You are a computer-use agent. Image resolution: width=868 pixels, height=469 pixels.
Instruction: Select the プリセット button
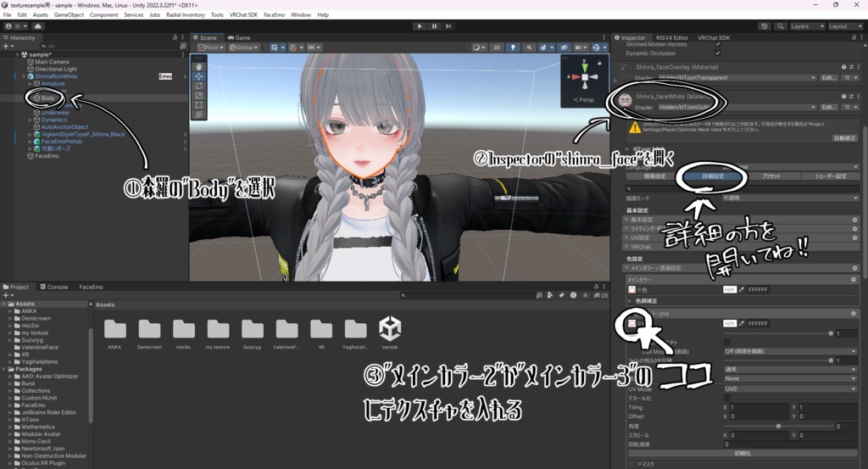(x=771, y=176)
